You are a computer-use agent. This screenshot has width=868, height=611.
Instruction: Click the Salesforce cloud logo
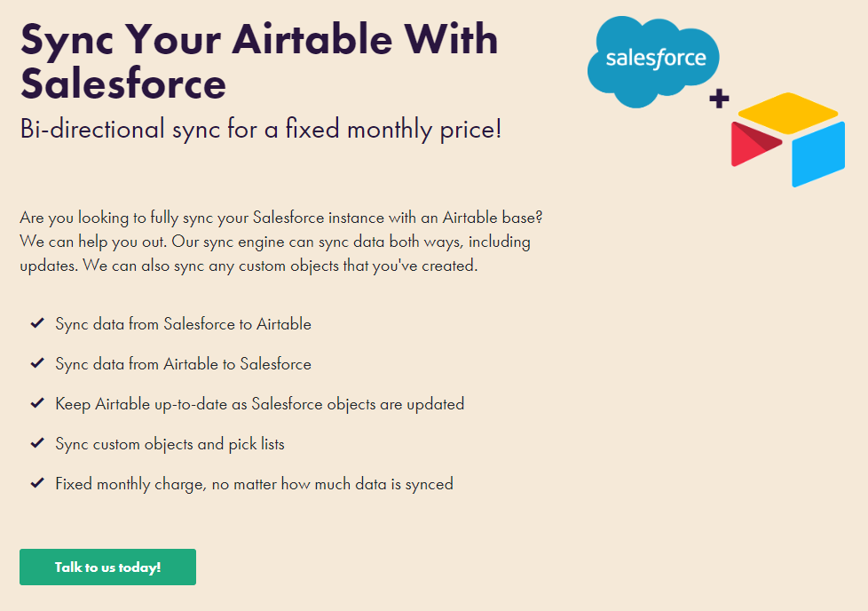[653, 60]
